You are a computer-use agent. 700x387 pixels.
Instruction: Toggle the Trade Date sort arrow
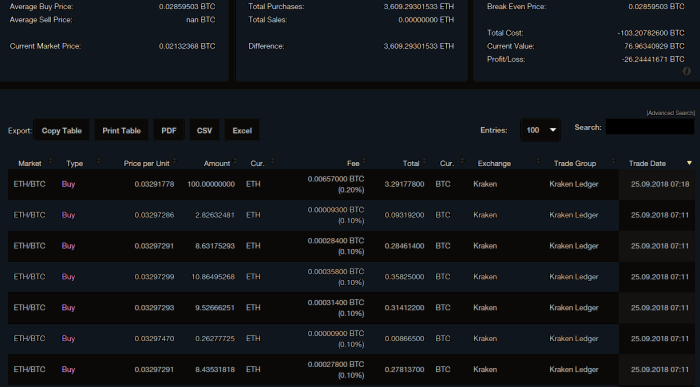point(689,163)
